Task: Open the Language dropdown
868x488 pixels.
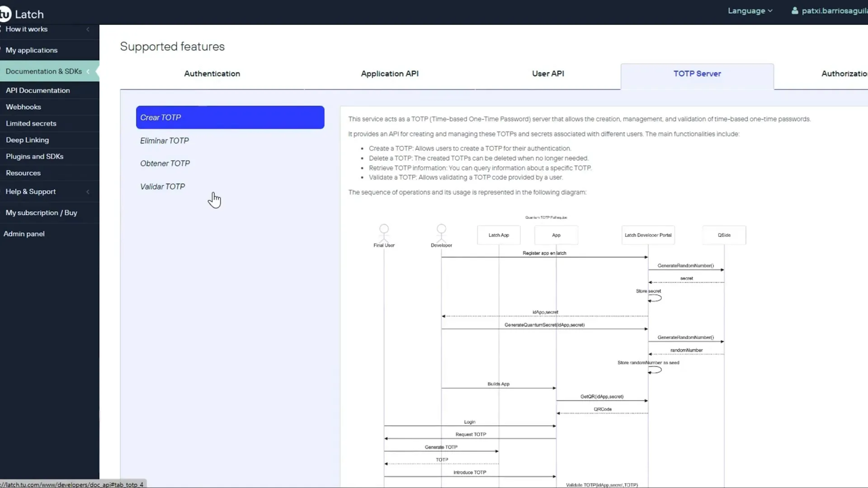Action: 750,10
